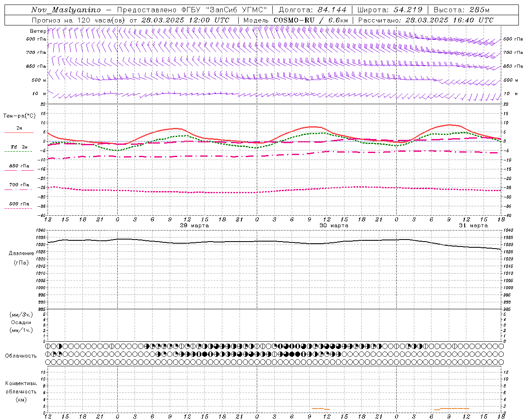Click the Долгота: 84.144 value
The height and width of the screenshot is (420, 525).
pyautogui.click(x=313, y=10)
